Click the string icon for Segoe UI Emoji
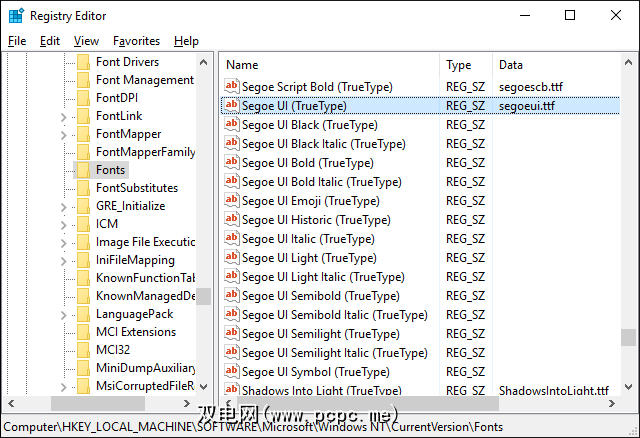 click(x=231, y=200)
